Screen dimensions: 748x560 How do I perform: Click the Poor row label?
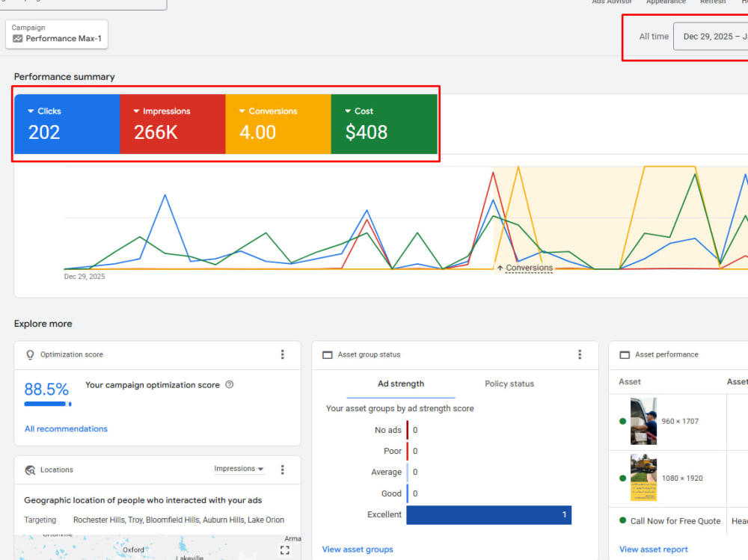[393, 452]
